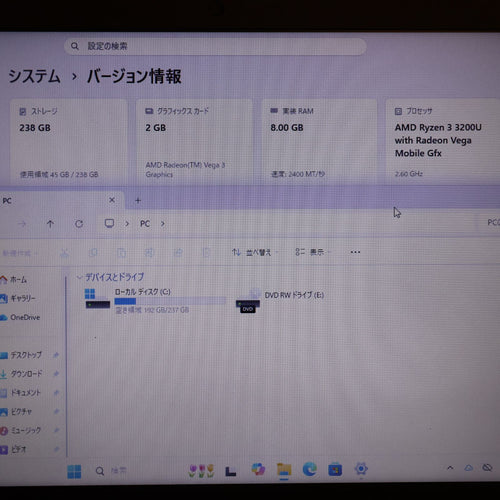The height and width of the screenshot is (500, 500).
Task: Open the 新規作成 dropdown
Action: [20, 253]
